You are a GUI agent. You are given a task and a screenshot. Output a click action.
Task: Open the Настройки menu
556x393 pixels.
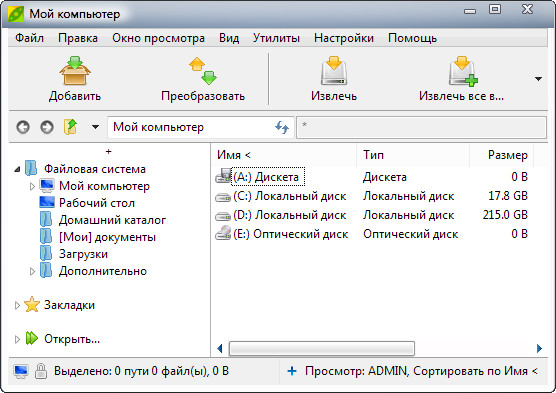point(344,38)
